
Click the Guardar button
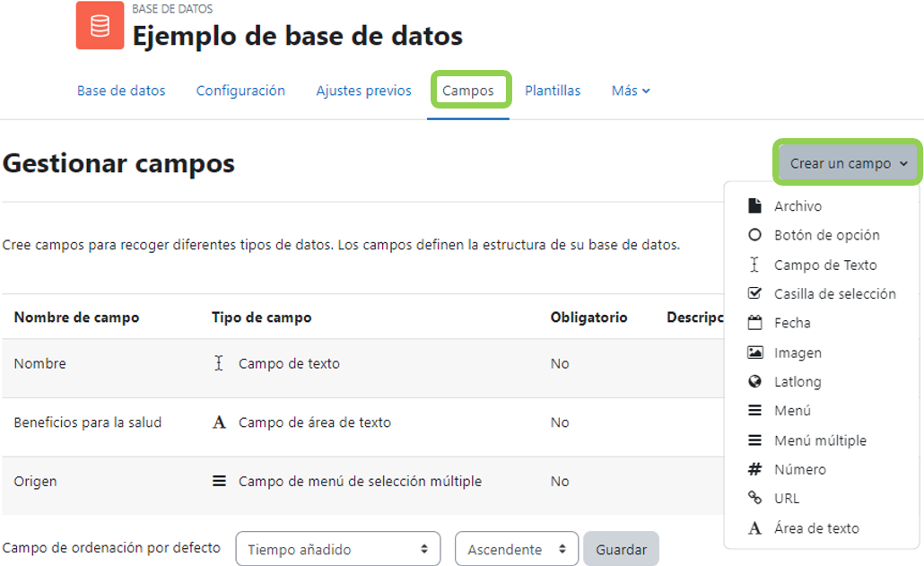[x=620, y=548]
